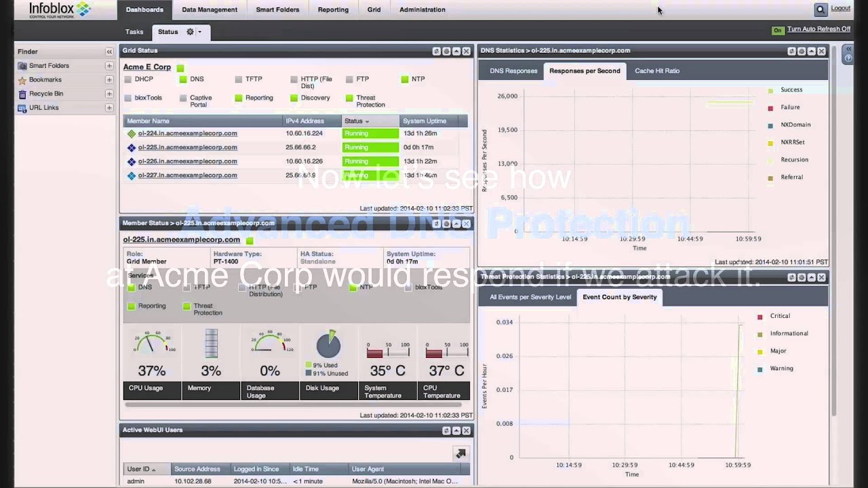Open ol-227.in.acmeexamplecorp.com member link

188,176
